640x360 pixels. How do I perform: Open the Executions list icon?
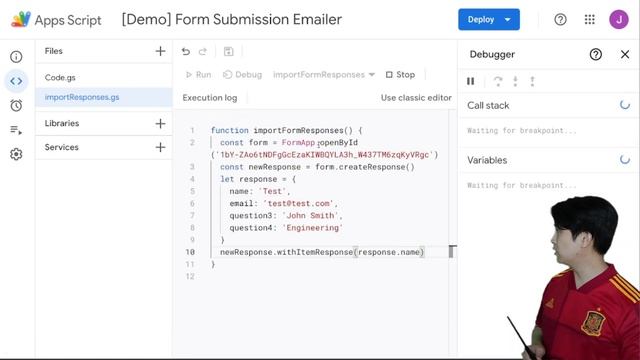16,130
